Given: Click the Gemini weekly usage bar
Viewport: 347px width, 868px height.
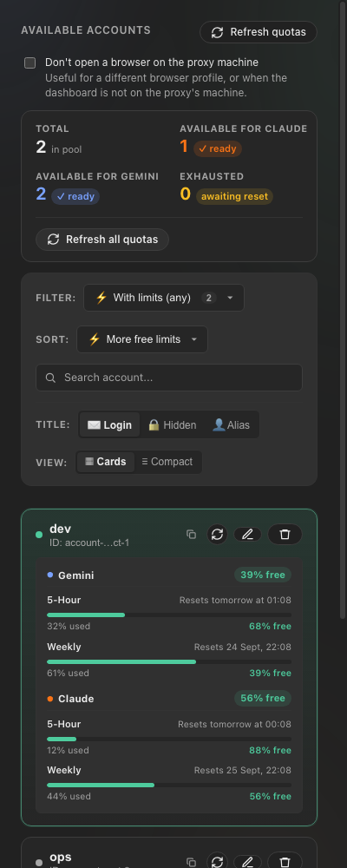Looking at the screenshot, I should [x=169, y=661].
